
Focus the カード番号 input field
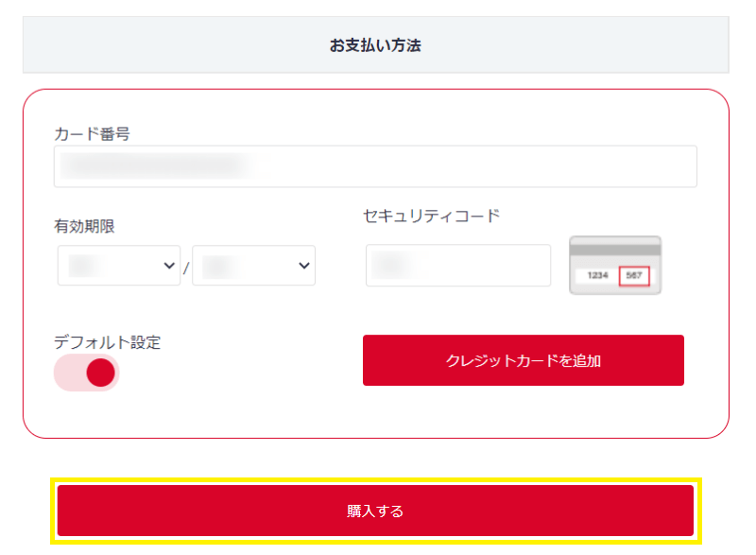[375, 166]
